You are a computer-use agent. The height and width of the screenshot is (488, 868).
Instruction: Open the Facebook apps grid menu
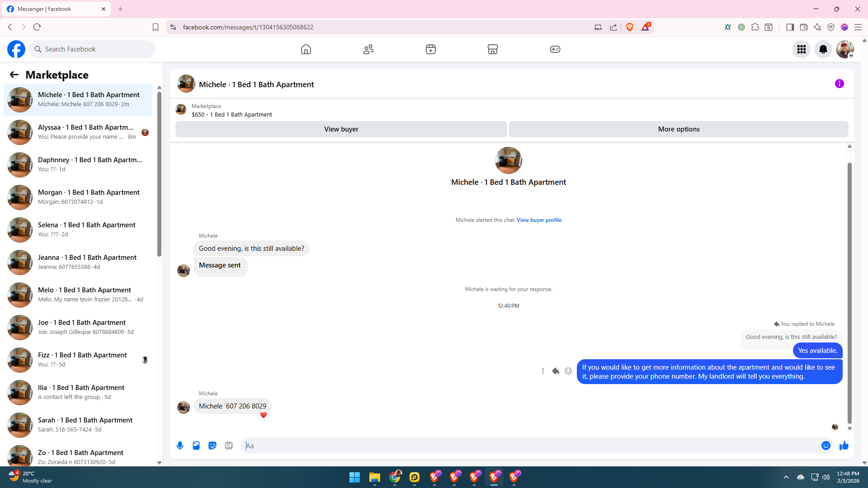[x=801, y=49]
